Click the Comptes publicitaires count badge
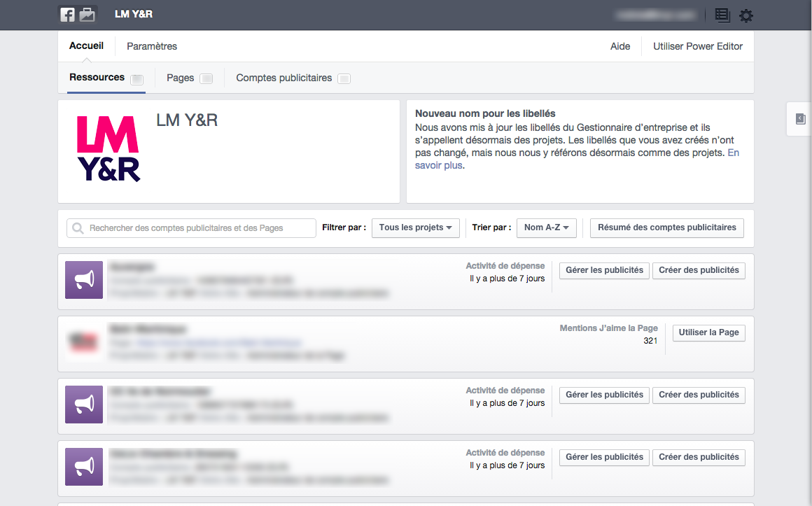The image size is (812, 506). click(x=344, y=78)
